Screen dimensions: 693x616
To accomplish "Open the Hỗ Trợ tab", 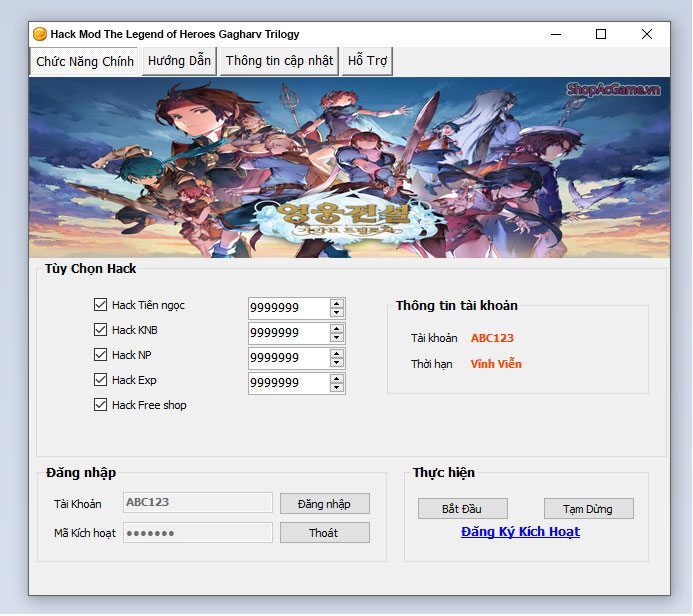I will 367,61.
